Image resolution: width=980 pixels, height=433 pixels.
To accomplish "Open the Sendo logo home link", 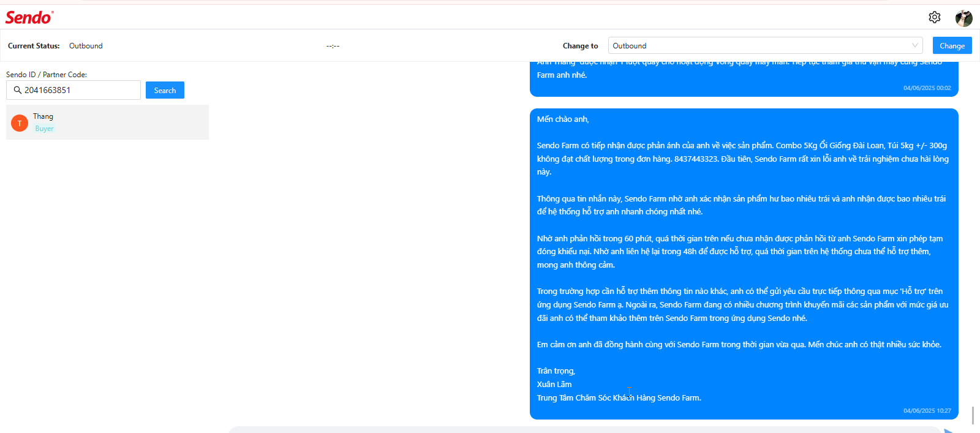I will point(29,17).
